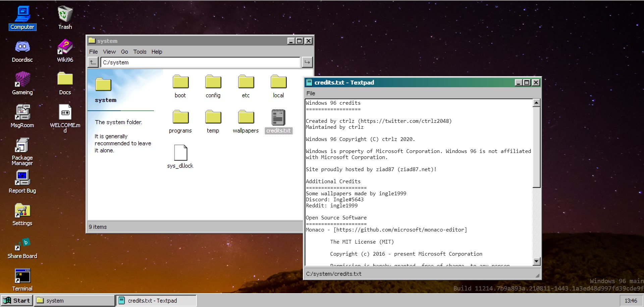The width and height of the screenshot is (644, 307).
Task: Click the Start button
Action: click(17, 301)
